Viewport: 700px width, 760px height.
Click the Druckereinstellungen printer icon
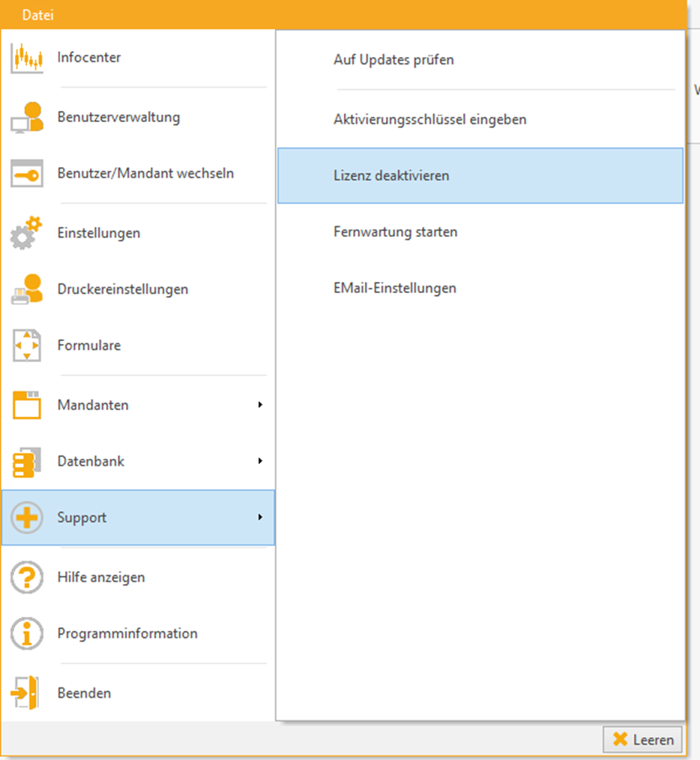tap(27, 289)
